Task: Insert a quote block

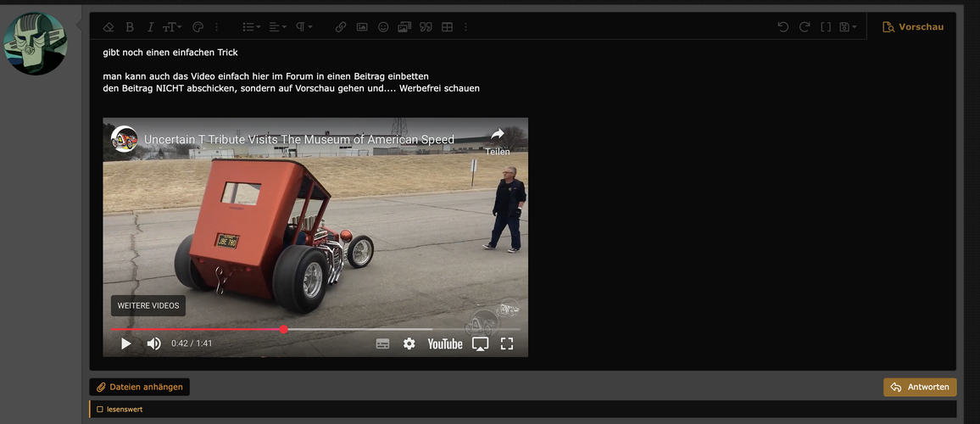Action: [x=426, y=27]
